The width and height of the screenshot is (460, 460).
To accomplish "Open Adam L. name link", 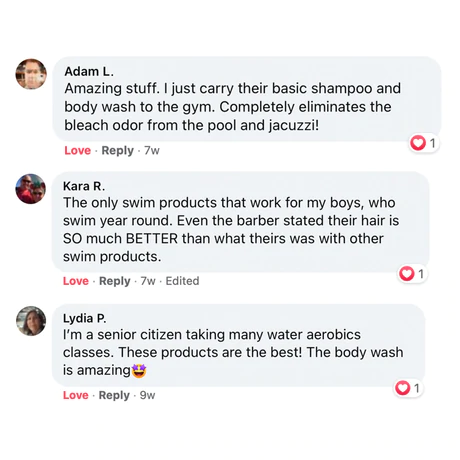I will pos(89,71).
